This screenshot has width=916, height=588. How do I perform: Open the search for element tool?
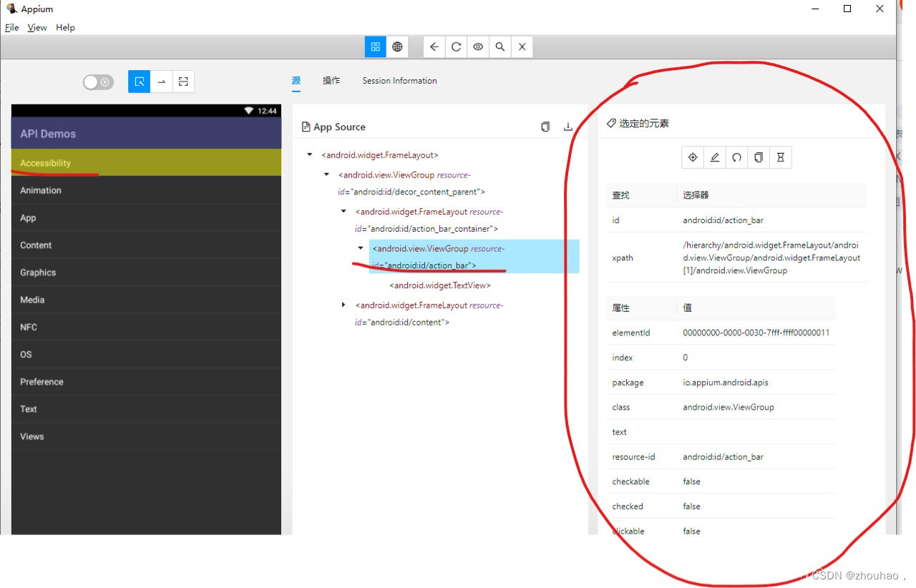pos(500,46)
